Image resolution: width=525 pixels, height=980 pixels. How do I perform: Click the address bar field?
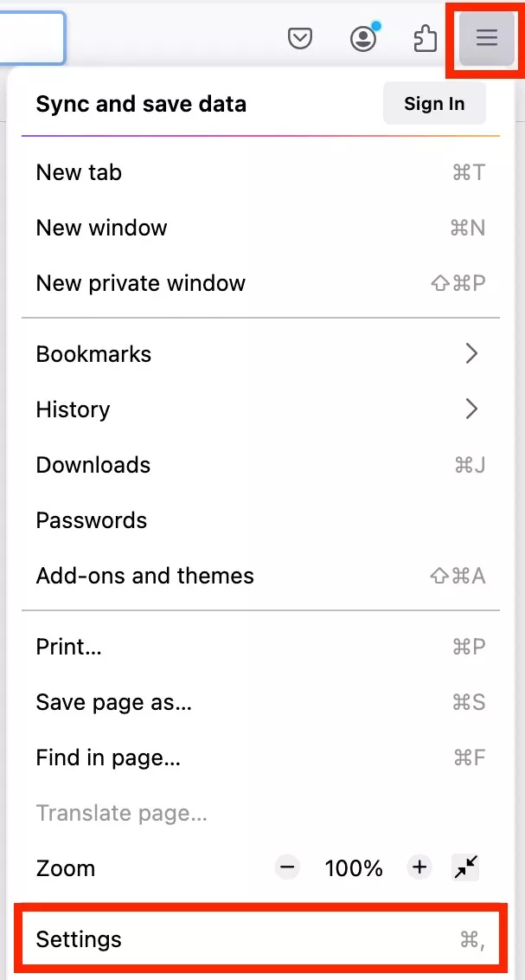click(30, 38)
